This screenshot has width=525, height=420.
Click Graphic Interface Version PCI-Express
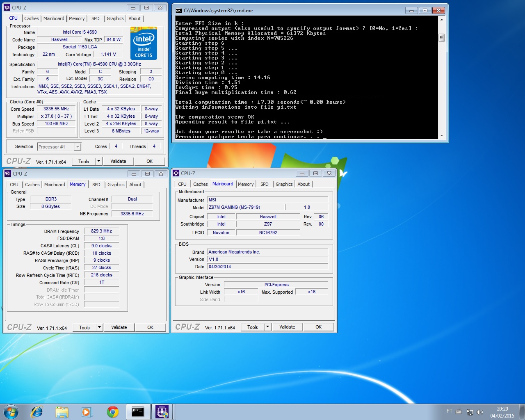pyautogui.click(x=276, y=285)
